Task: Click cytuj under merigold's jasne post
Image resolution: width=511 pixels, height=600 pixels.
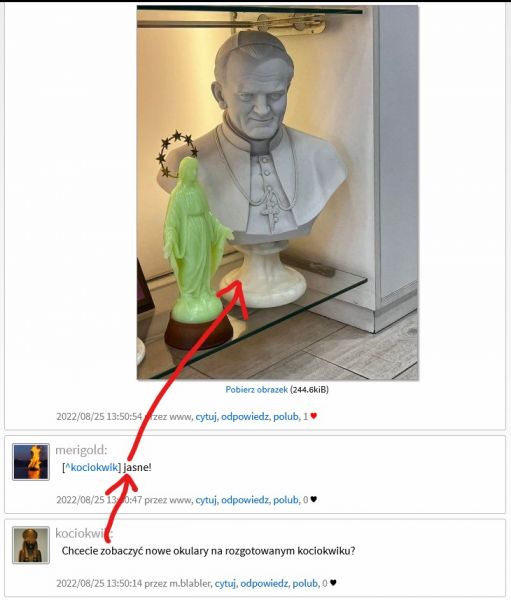Action: pyautogui.click(x=206, y=500)
